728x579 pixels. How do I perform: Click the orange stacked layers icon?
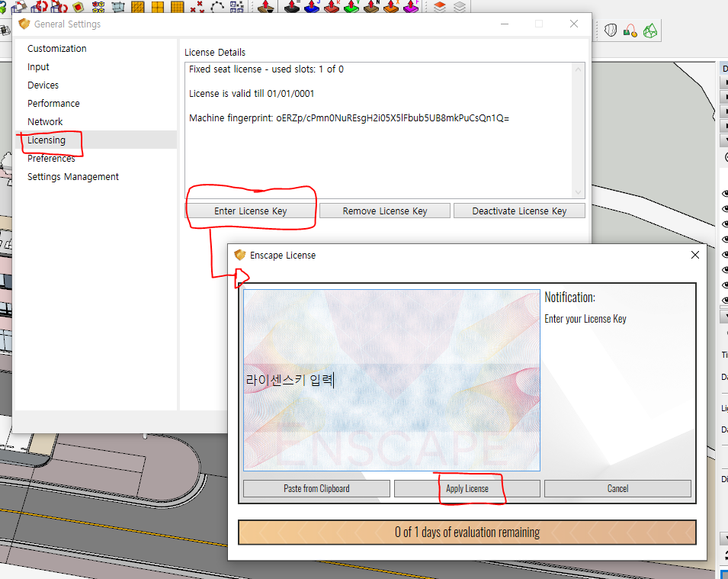(x=440, y=7)
